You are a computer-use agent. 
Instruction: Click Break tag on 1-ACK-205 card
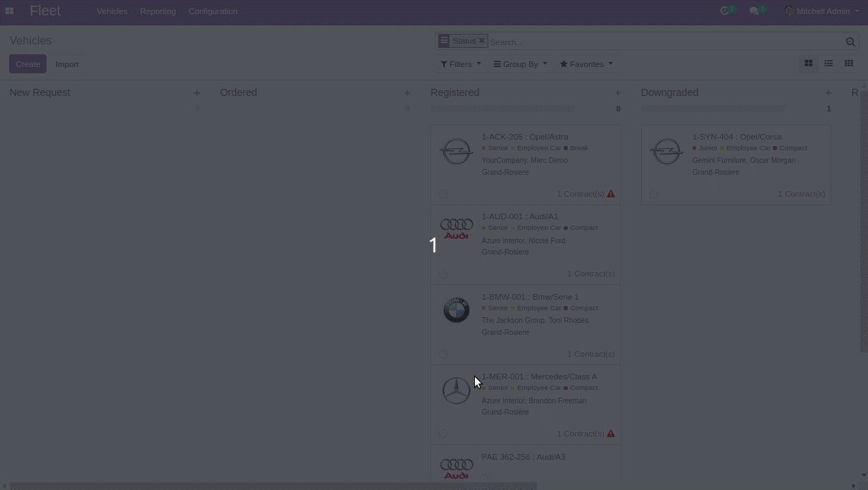pos(576,148)
